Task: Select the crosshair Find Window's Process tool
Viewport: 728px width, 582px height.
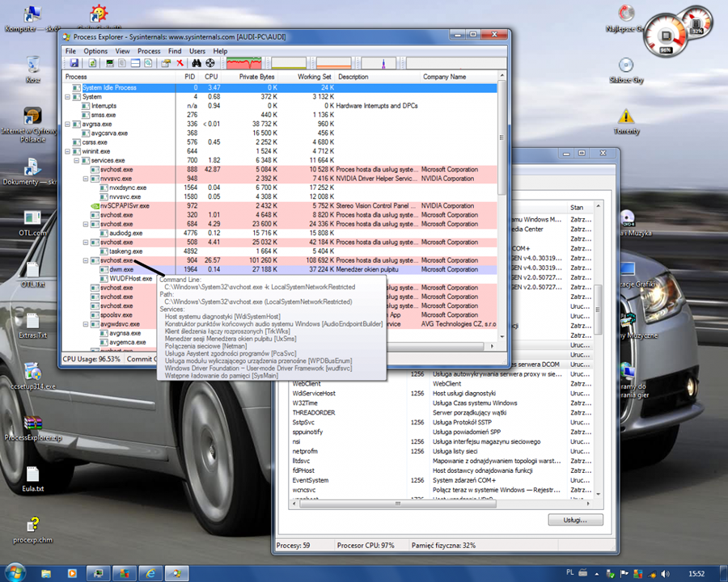Action: click(x=210, y=63)
